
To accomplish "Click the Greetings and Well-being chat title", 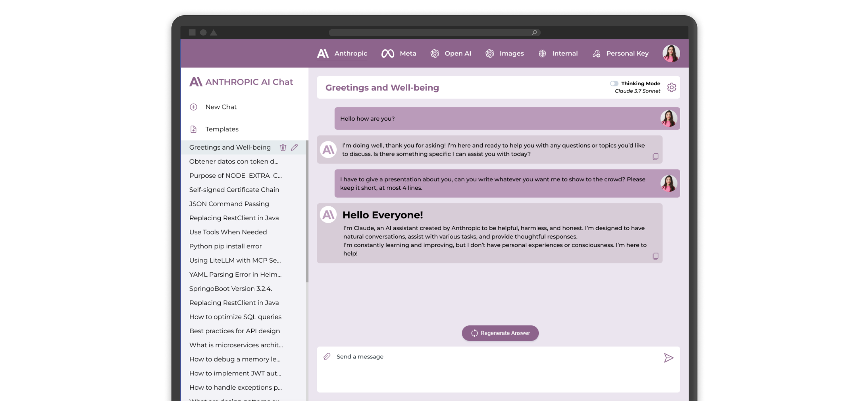I will tap(382, 88).
